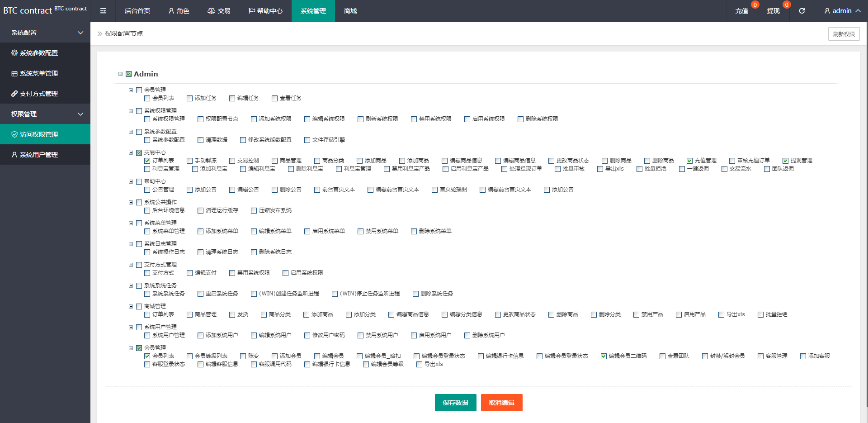Open 系统参数配置 in the sidebar
The width and height of the screenshot is (868, 423).
(45, 53)
